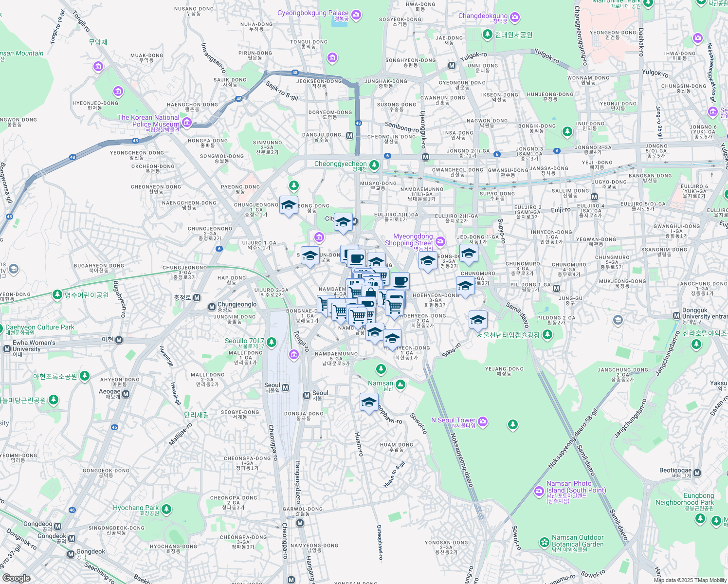The width and height of the screenshot is (728, 584).
Task: Click the graduation cap pin labeled 서울천년타임캡슐광장
Action: tap(478, 319)
